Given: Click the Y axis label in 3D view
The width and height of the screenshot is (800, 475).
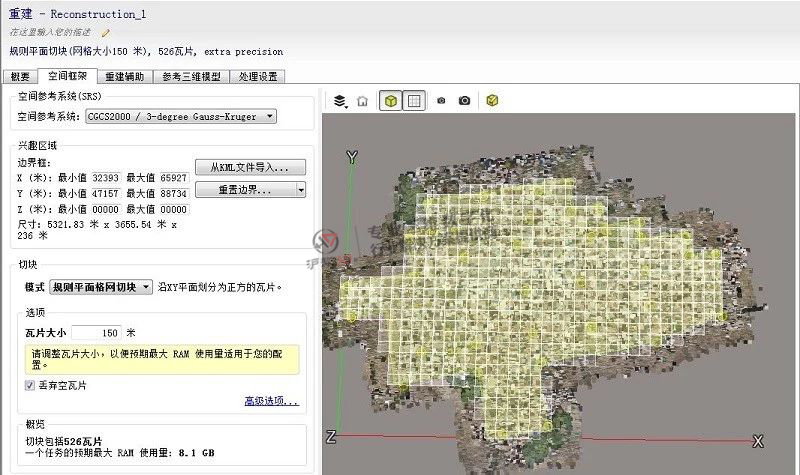Looking at the screenshot, I should [x=352, y=157].
